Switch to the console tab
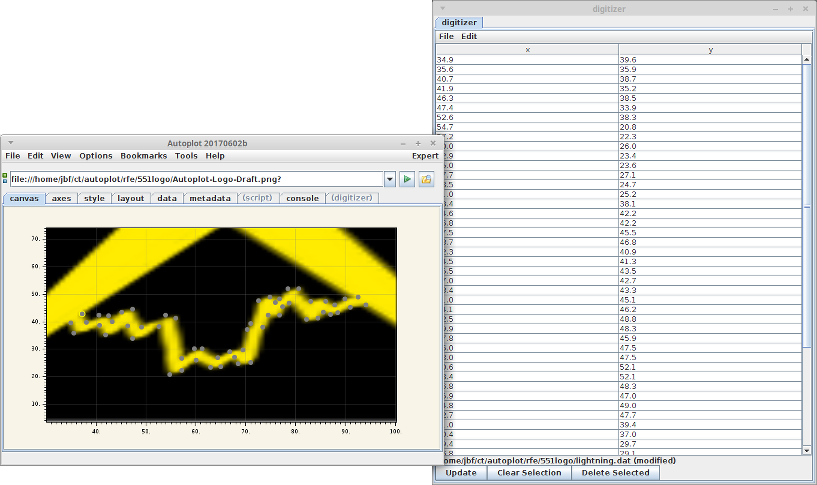Image resolution: width=817 pixels, height=485 pixels. pos(302,198)
